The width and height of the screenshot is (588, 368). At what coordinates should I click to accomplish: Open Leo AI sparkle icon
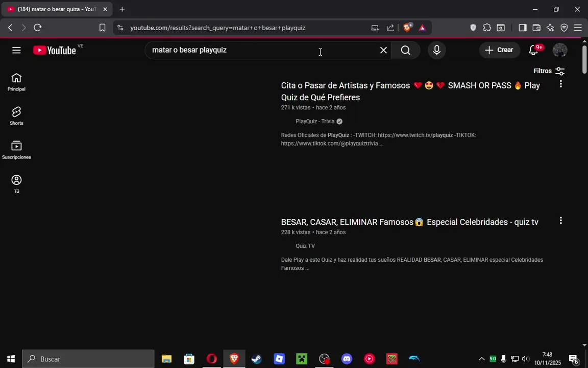click(x=550, y=28)
